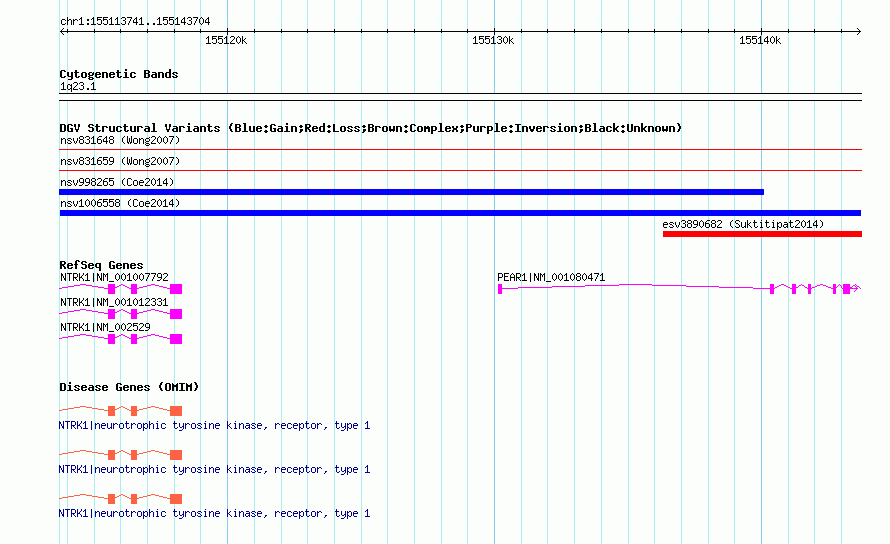The image size is (890, 544).
Task: Click the last exon of NTRK1 NM_001012331 glyph
Action: point(176,314)
